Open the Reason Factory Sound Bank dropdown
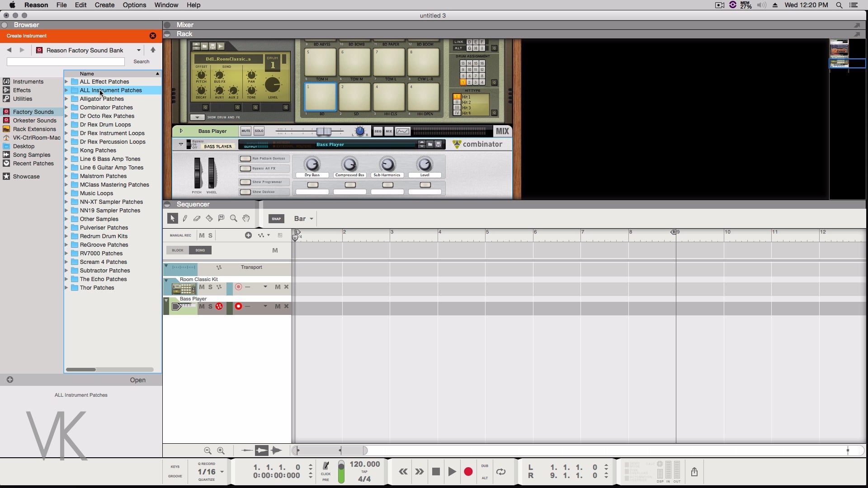868x488 pixels. point(139,50)
